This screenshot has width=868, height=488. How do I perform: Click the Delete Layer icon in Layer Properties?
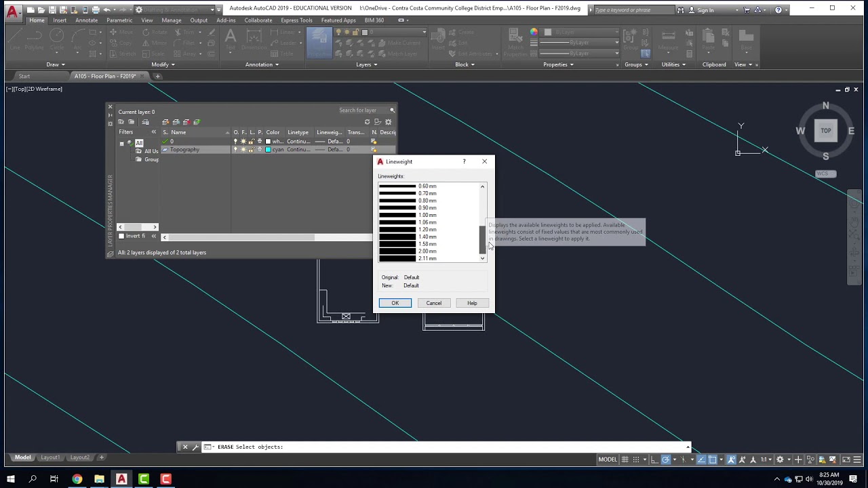coord(186,122)
